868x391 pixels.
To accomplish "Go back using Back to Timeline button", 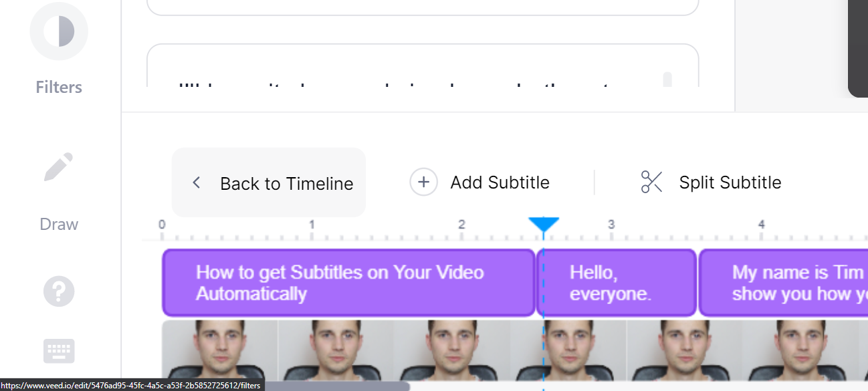I will tap(269, 182).
